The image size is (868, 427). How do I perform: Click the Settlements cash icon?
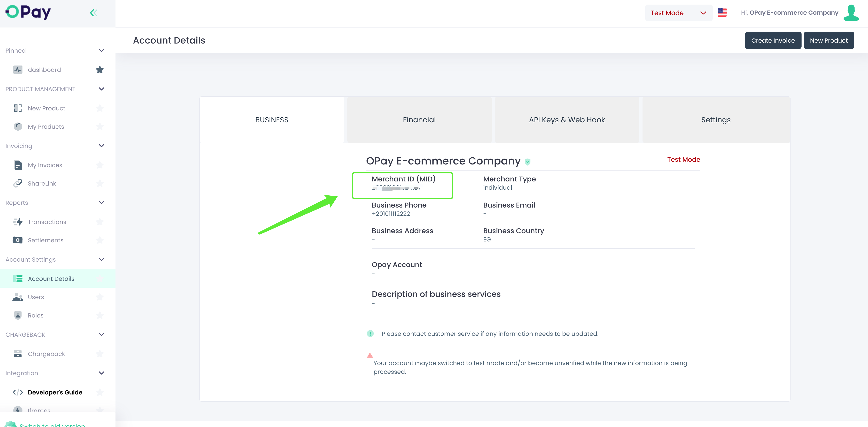(x=18, y=240)
